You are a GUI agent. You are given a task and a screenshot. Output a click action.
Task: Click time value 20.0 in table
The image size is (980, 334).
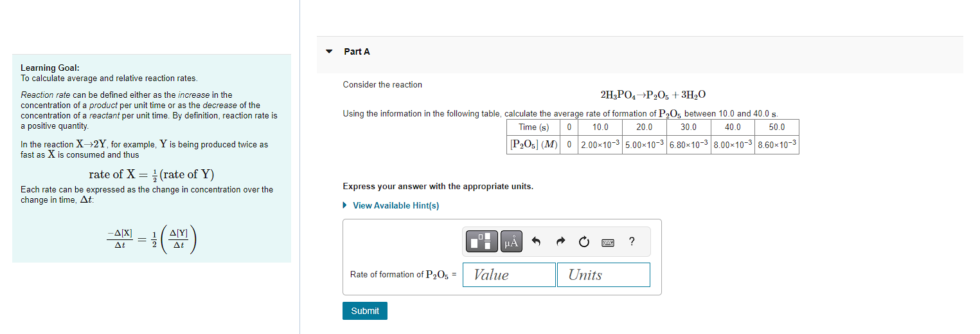[x=645, y=127]
